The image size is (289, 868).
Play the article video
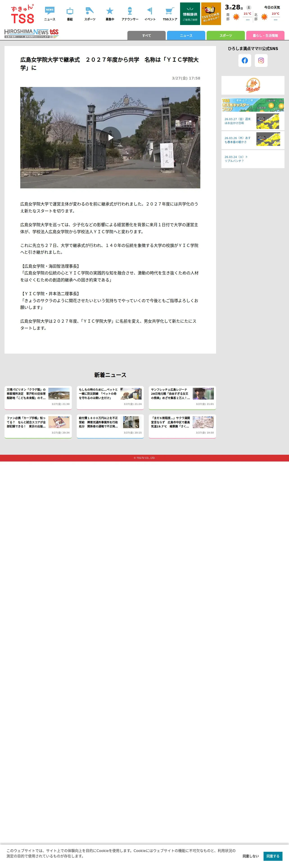110,137
